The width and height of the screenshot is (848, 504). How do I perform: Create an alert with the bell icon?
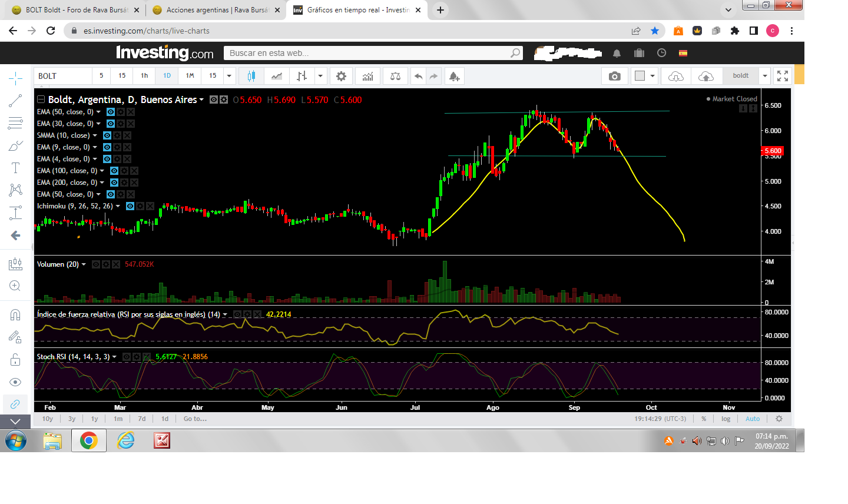coord(454,76)
